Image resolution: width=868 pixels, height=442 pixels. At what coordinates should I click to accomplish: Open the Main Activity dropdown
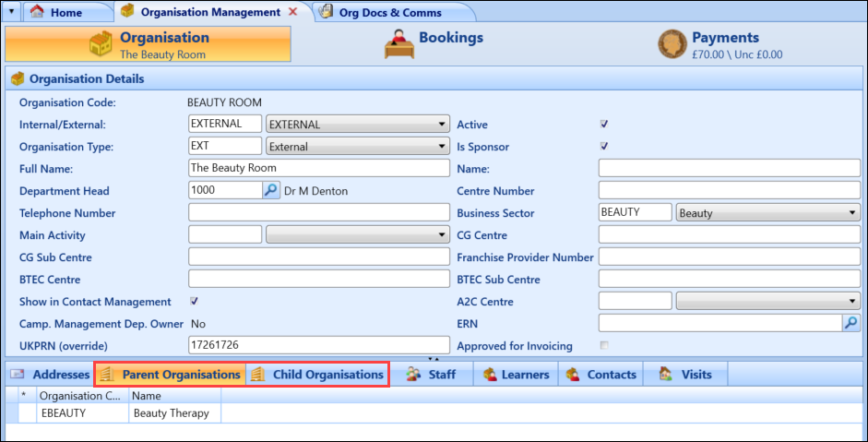click(x=358, y=234)
